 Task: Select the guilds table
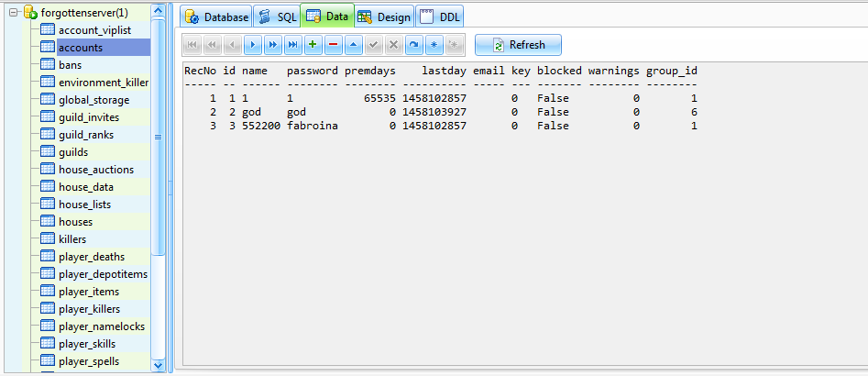[73, 152]
